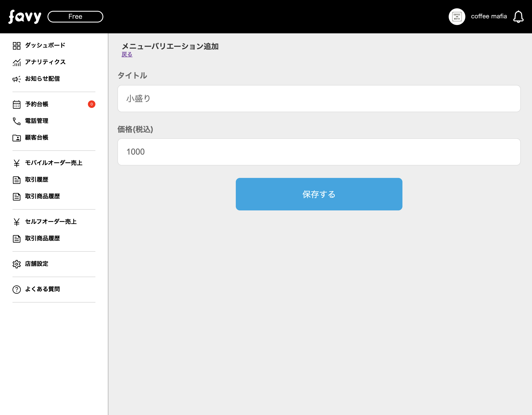532x415 pixels.
Task: Focus the 価格(税込) price input field
Action: (x=319, y=152)
